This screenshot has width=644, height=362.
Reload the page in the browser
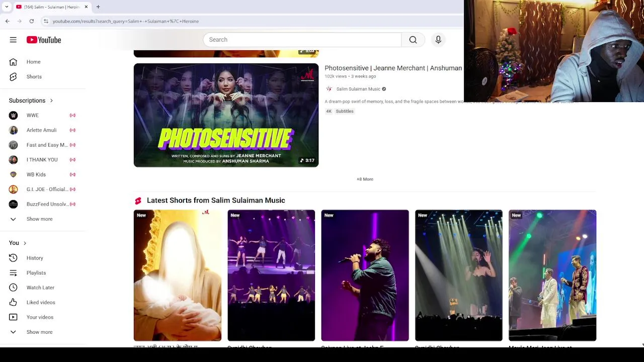click(32, 21)
